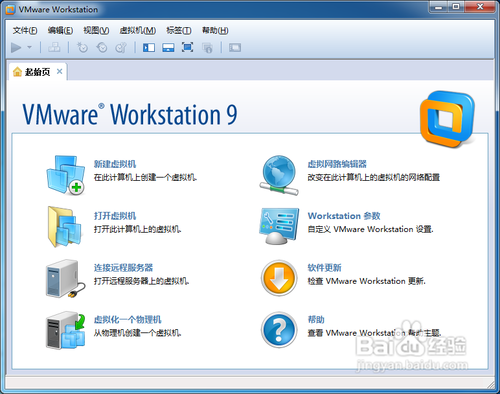Click the Workstation 参数 monitor icon

pyautogui.click(x=279, y=227)
